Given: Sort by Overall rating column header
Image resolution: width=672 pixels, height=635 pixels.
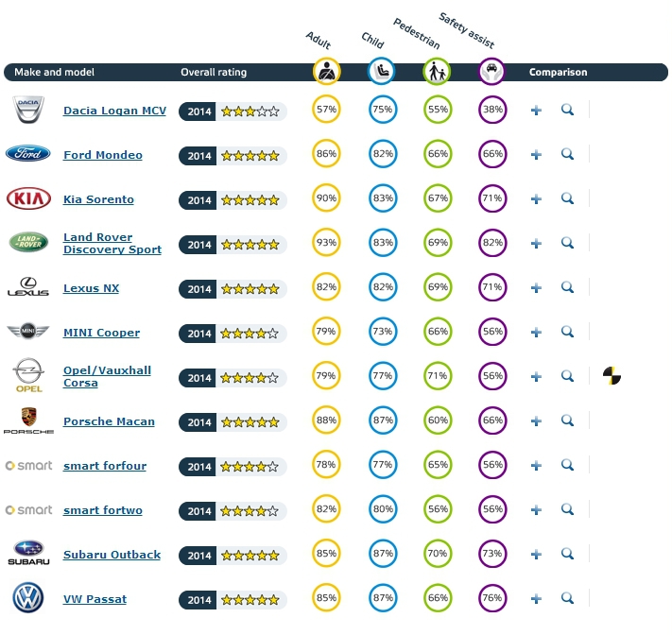Looking at the screenshot, I should tap(214, 73).
